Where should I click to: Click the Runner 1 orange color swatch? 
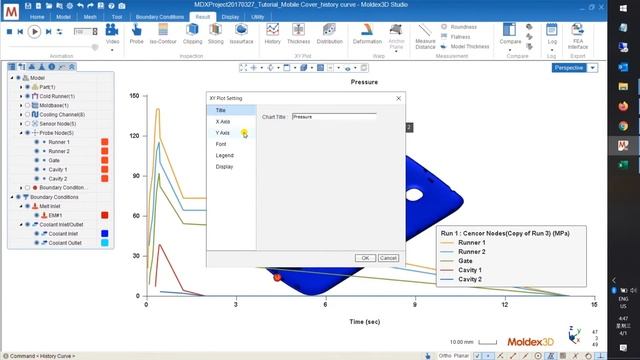tap(104, 142)
